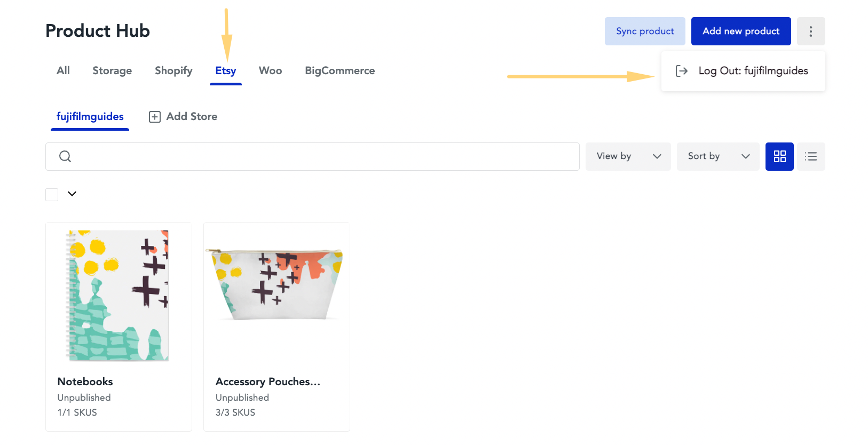Tick the select-all products checkbox
The image size is (868, 445).
click(x=52, y=195)
